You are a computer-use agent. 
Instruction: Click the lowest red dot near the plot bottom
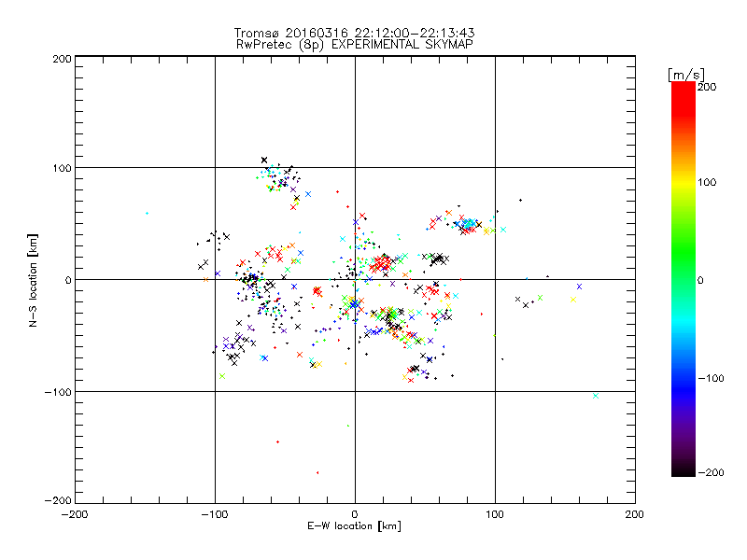click(317, 473)
